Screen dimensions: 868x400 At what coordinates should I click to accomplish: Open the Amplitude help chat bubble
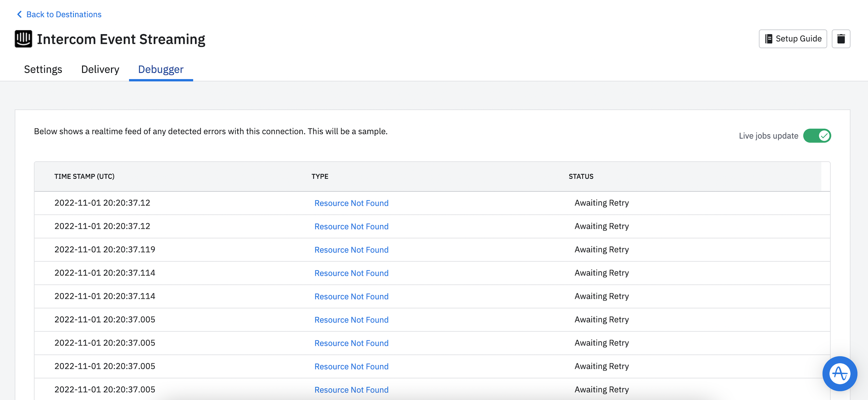pyautogui.click(x=839, y=373)
